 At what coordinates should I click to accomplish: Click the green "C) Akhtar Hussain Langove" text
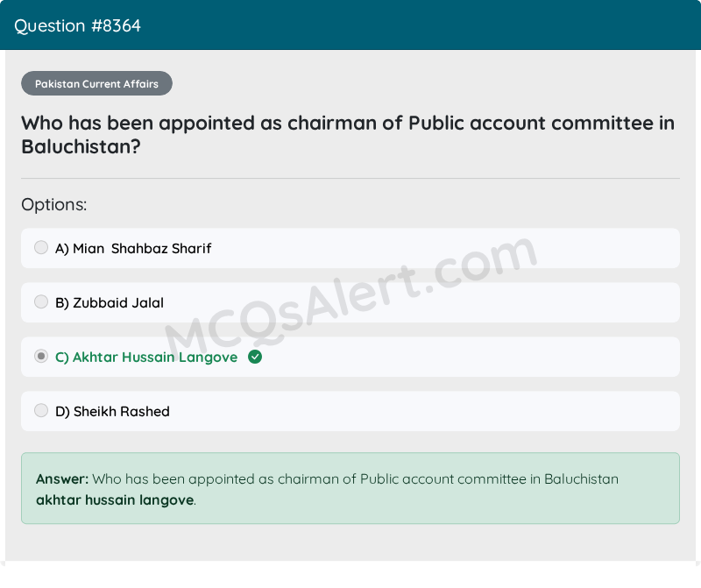point(146,358)
